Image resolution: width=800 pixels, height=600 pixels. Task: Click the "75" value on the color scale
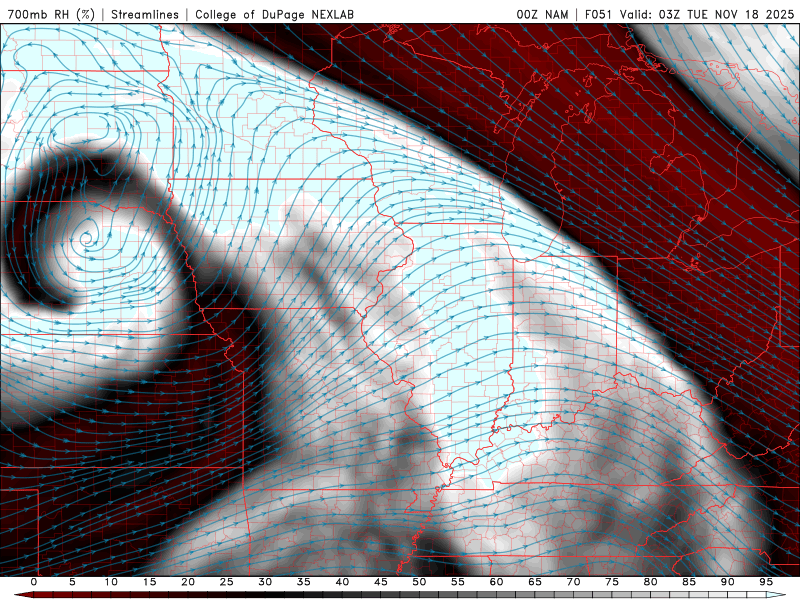pos(612,582)
